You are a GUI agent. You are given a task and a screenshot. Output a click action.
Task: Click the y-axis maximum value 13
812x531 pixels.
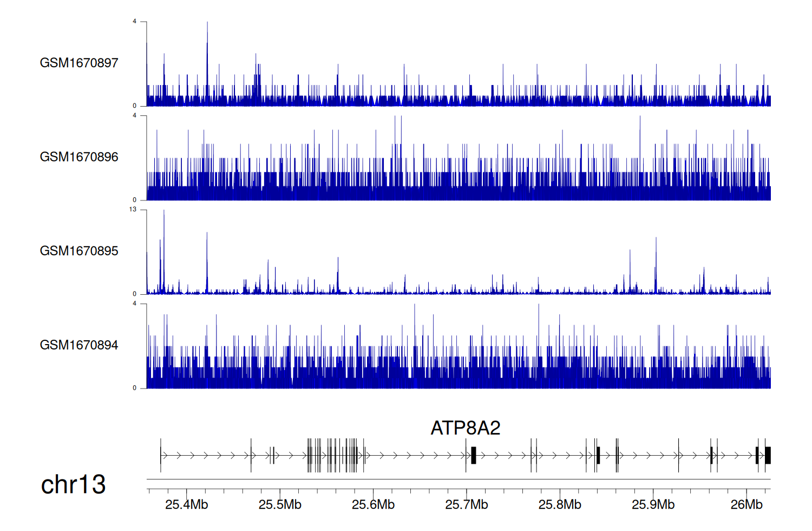pyautogui.click(x=133, y=210)
